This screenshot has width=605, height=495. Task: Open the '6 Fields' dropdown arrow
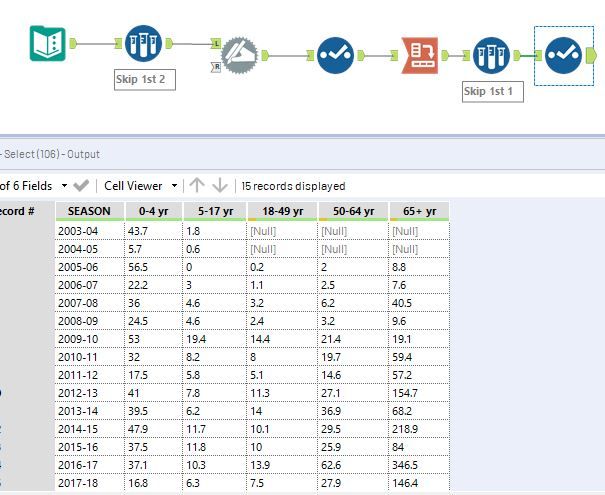point(64,186)
